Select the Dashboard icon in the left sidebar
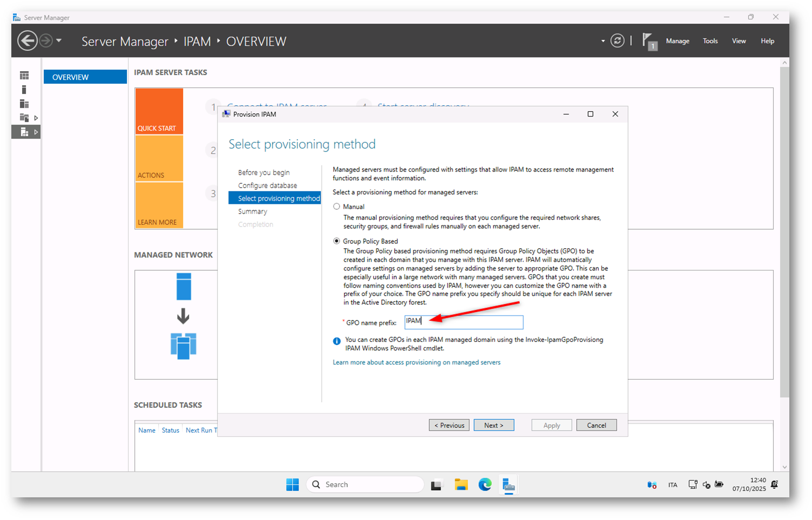Viewport: 812px width, 520px height. [x=24, y=76]
